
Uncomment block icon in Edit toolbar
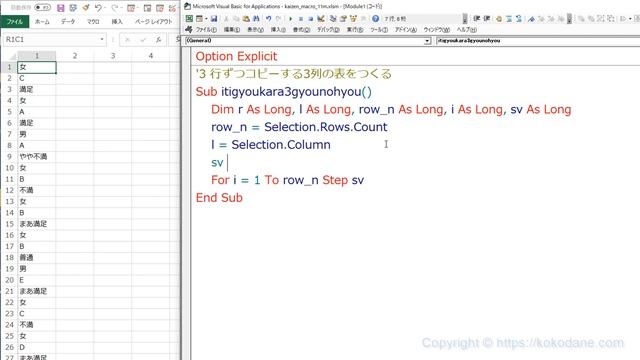(519, 18)
